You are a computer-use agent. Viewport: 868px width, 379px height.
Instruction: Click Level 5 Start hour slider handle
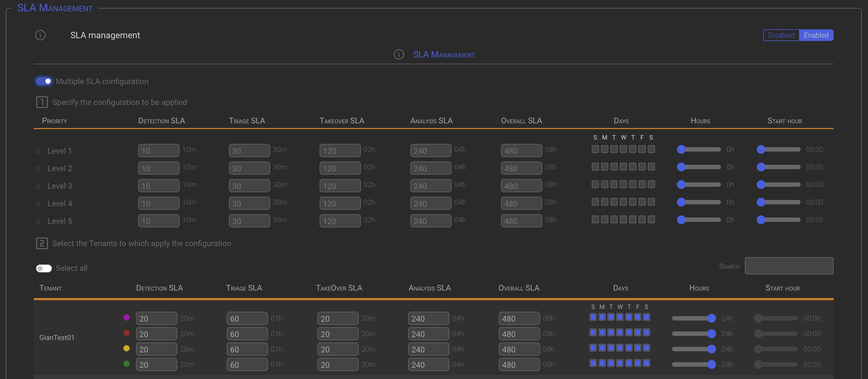pos(761,220)
